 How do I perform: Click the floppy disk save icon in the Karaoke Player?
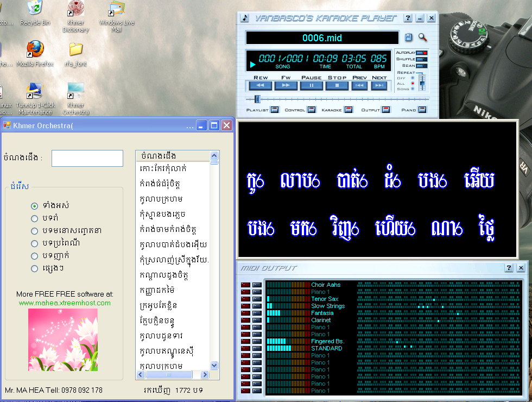coord(408,37)
